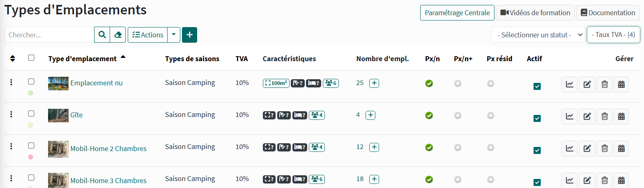This screenshot has width=644, height=188.
Task: Edit the Gîte location type
Action: coord(587,117)
